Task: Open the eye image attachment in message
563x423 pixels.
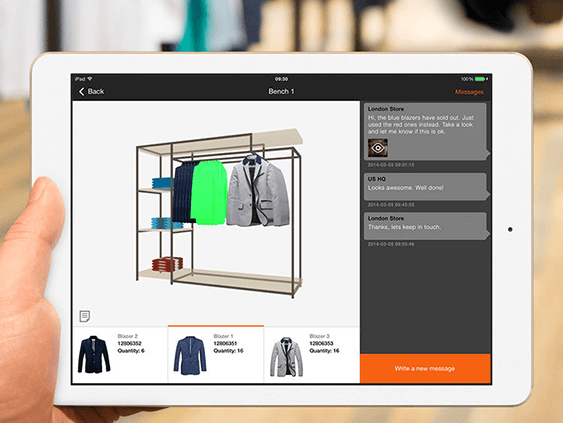Action: [378, 148]
